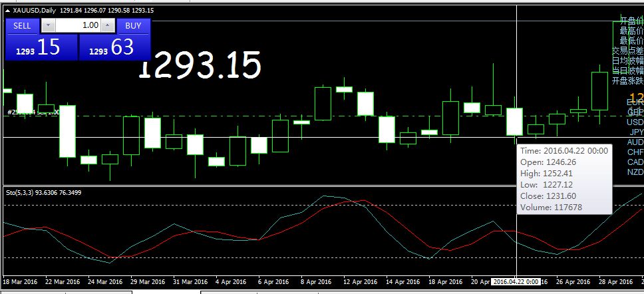Click the SELL button in the one-click panel
Viewport: 644px width, 294px height.
tap(23, 26)
